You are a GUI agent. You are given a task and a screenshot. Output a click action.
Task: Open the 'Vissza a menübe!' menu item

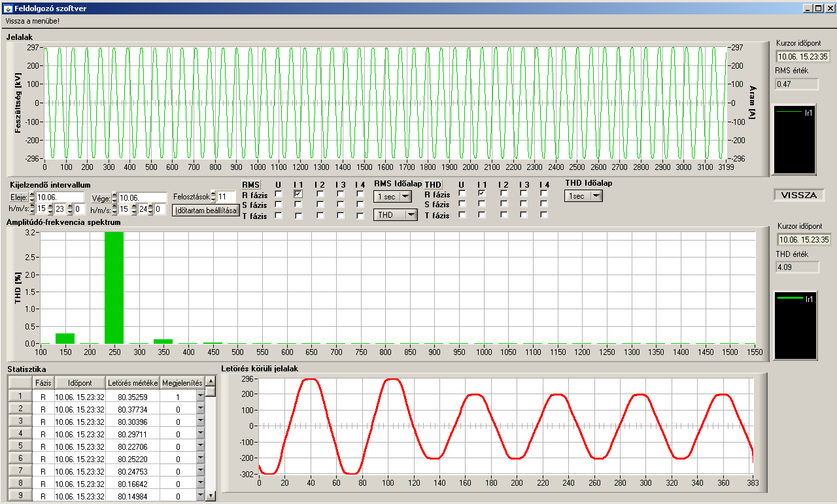33,21
